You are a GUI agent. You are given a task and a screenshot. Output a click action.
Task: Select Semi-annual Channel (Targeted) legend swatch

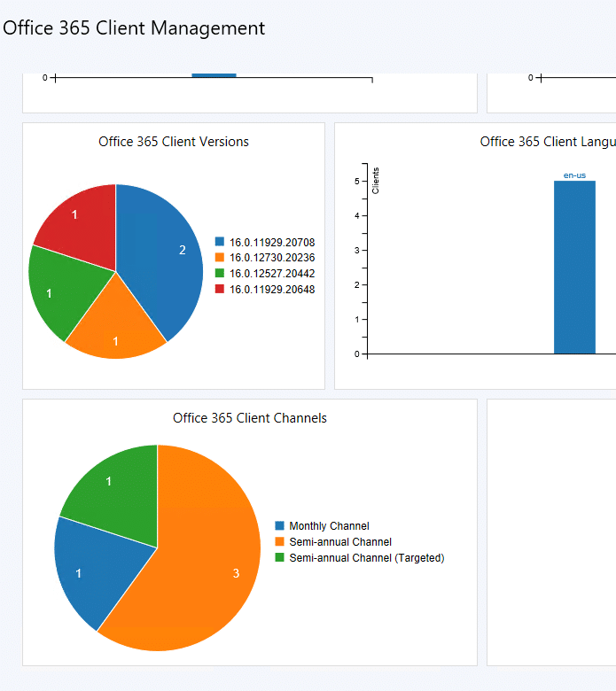tap(280, 558)
